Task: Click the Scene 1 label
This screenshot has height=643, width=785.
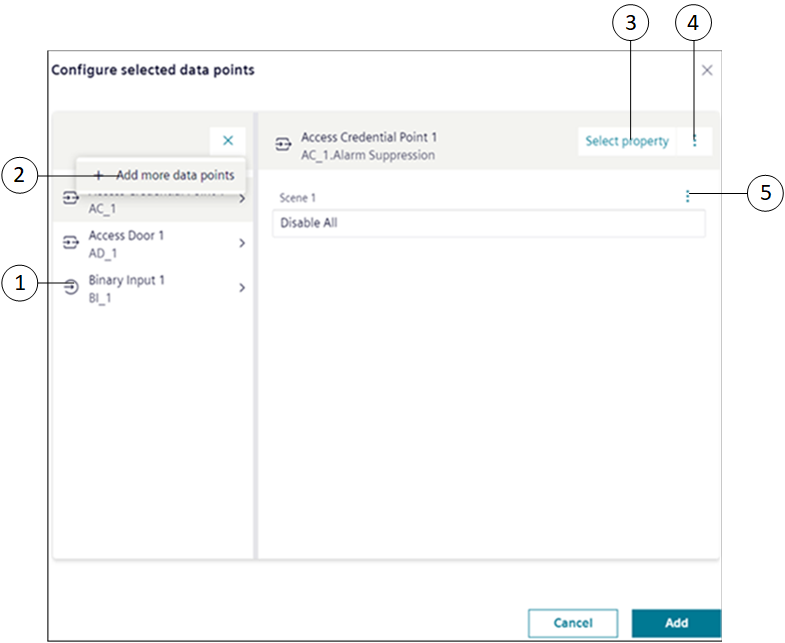Action: pyautogui.click(x=298, y=198)
